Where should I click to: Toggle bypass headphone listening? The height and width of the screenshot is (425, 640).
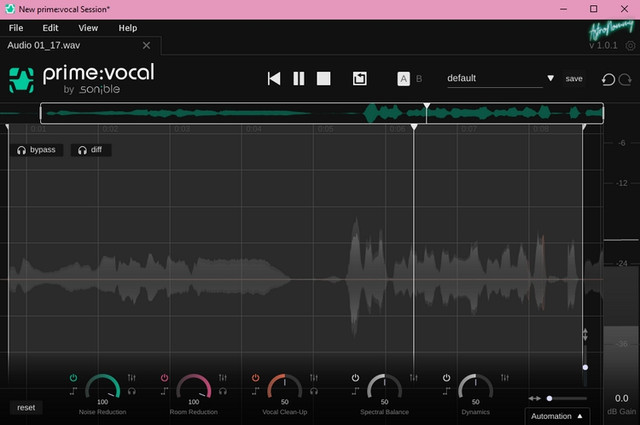pyautogui.click(x=36, y=150)
